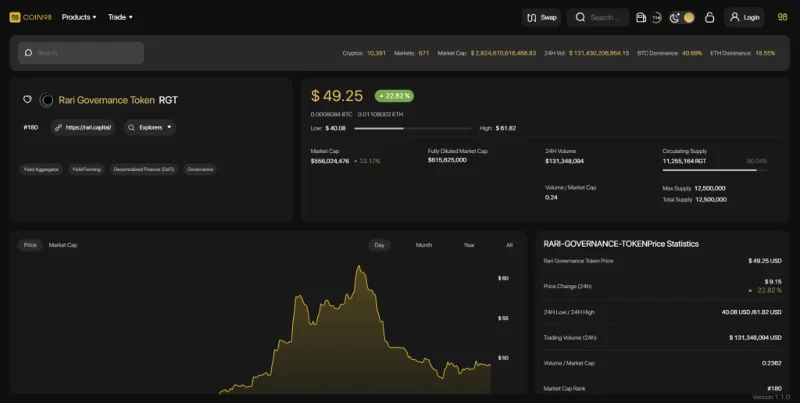Image resolution: width=800 pixels, height=403 pixels.
Task: Click the Governance tag
Action: [200, 169]
